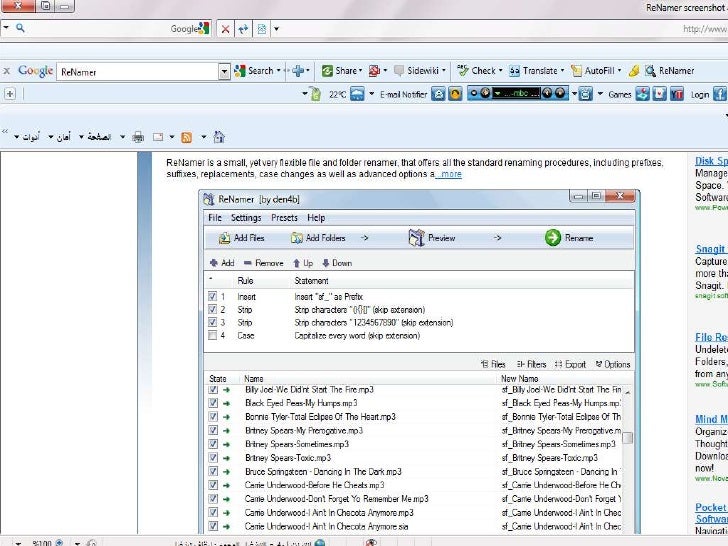Click the Options button above file list

(613, 364)
